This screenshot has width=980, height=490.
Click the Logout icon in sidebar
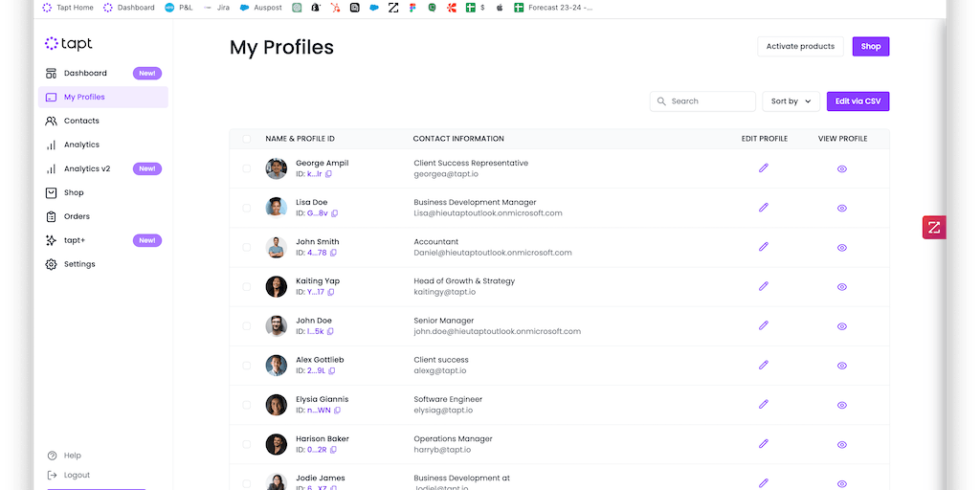pyautogui.click(x=52, y=475)
